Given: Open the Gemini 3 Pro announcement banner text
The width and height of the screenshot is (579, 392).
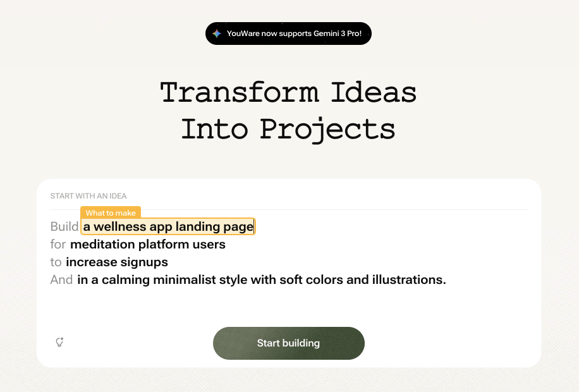Looking at the screenshot, I should click(294, 34).
